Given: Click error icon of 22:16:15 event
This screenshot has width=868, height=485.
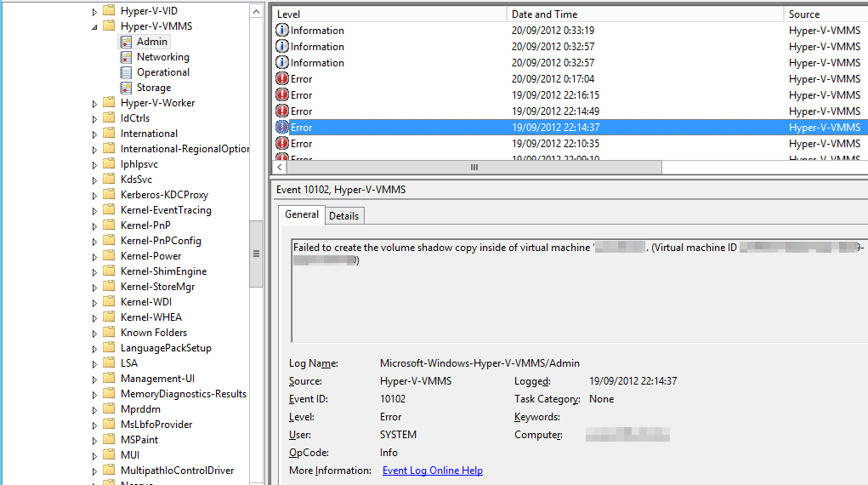Looking at the screenshot, I should [282, 94].
